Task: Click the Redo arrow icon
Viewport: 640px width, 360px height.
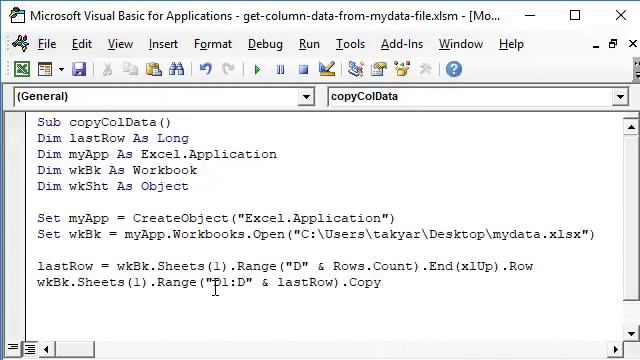Action: point(229,69)
